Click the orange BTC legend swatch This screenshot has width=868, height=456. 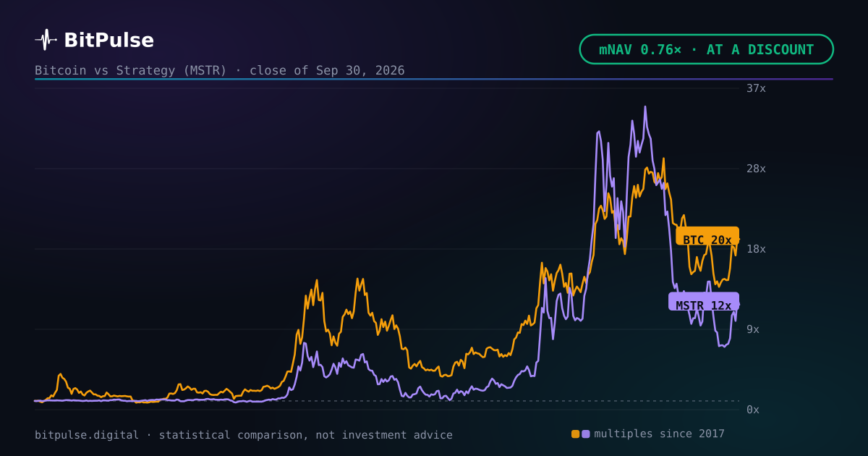[x=576, y=434]
